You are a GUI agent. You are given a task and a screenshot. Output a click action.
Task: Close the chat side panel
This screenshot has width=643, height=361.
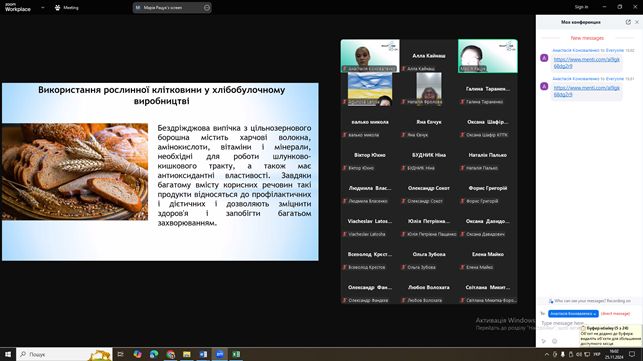coord(637,22)
